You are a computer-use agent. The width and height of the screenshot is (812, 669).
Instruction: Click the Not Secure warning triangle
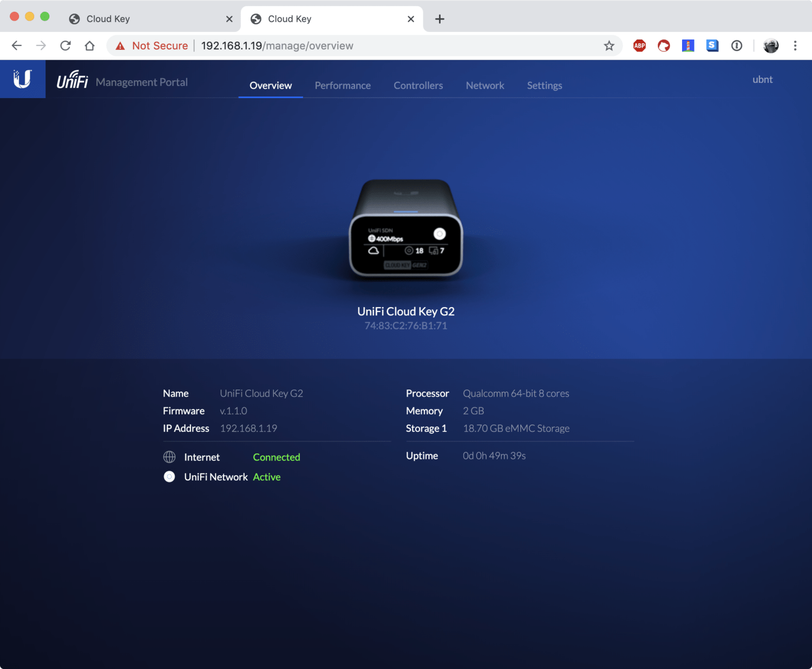[x=120, y=46]
